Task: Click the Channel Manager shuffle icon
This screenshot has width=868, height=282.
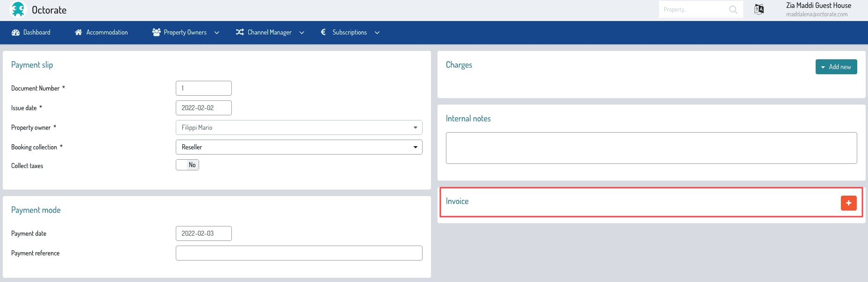Action: point(240,32)
